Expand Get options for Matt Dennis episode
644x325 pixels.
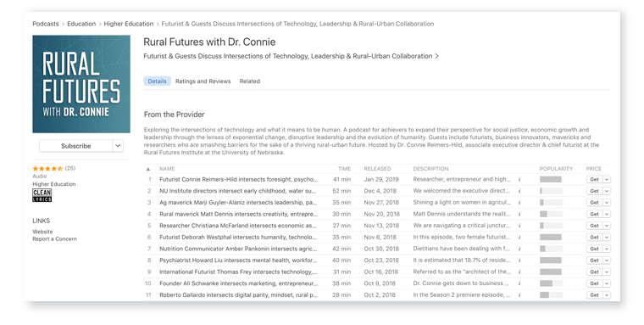point(607,214)
